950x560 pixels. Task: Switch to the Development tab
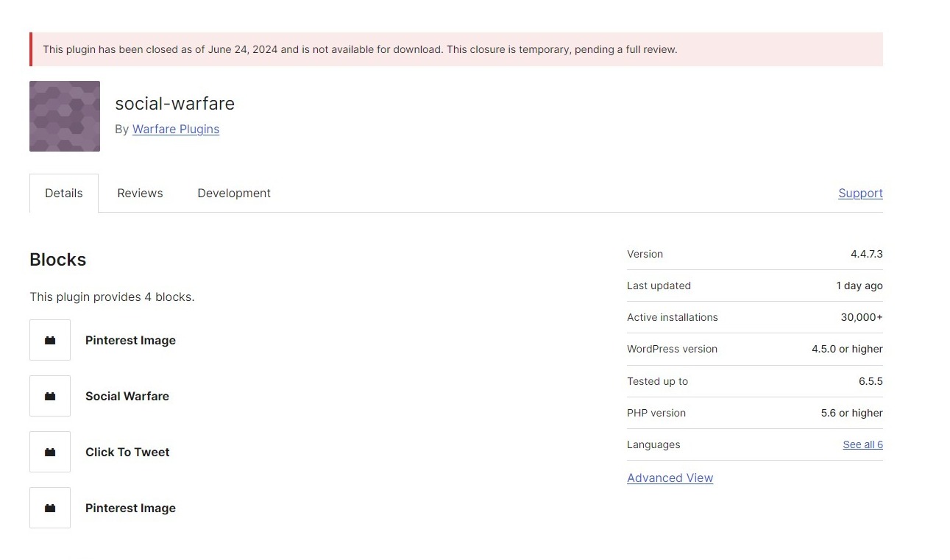(x=234, y=193)
